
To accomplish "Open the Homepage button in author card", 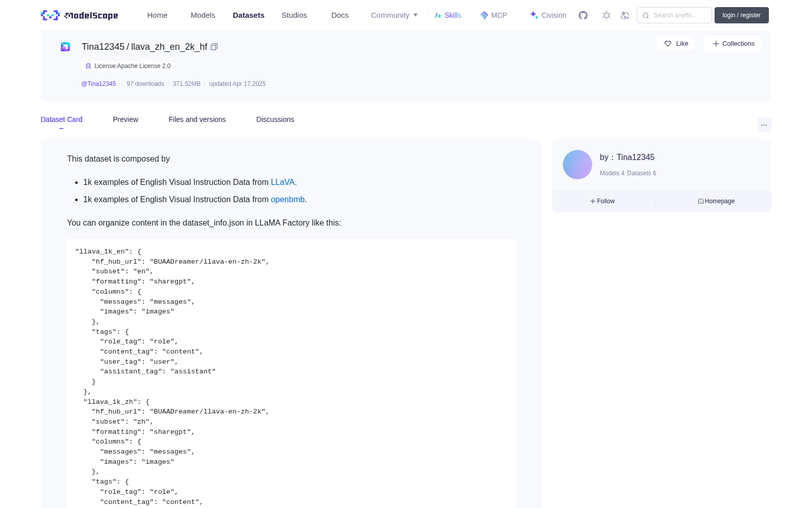I will click(716, 201).
